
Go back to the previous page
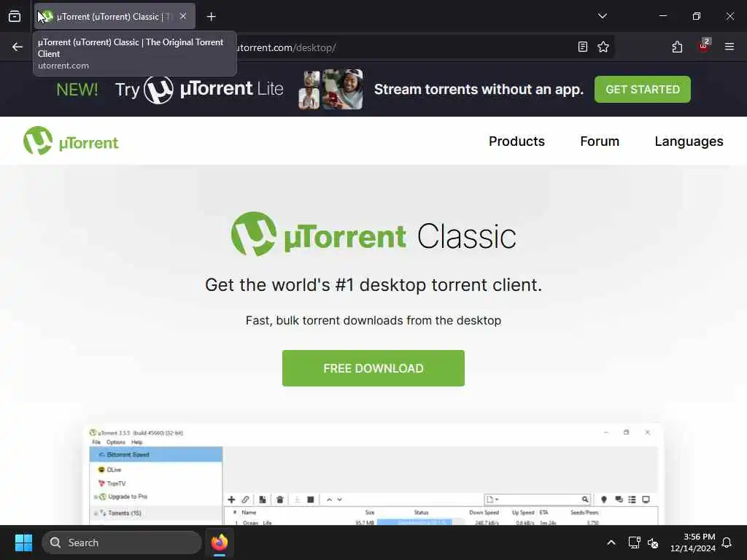click(x=18, y=47)
